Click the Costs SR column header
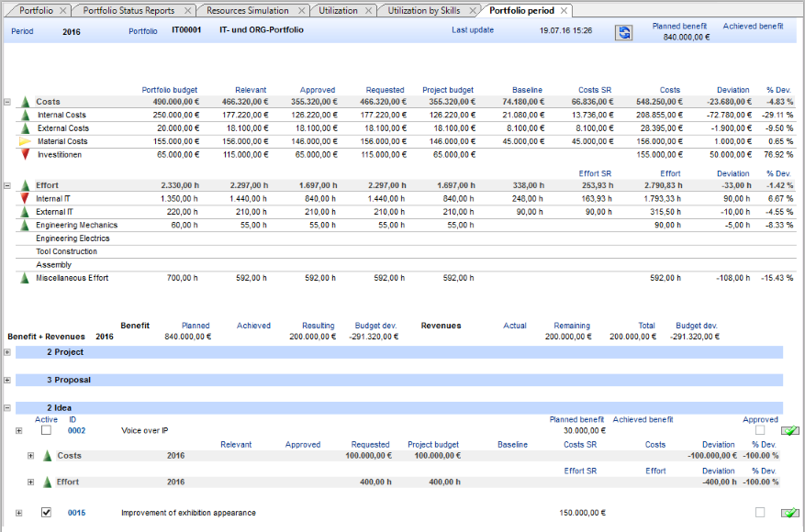 (595, 90)
